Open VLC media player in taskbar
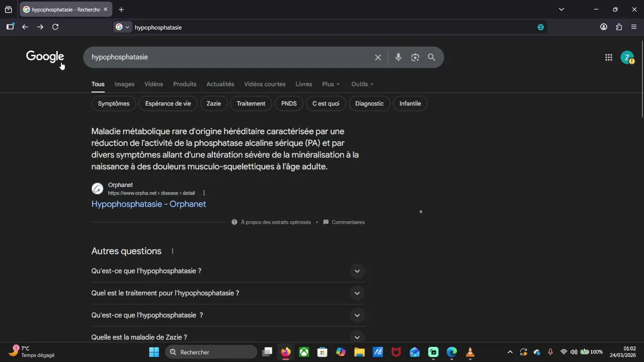This screenshot has width=644, height=362. tap(470, 352)
